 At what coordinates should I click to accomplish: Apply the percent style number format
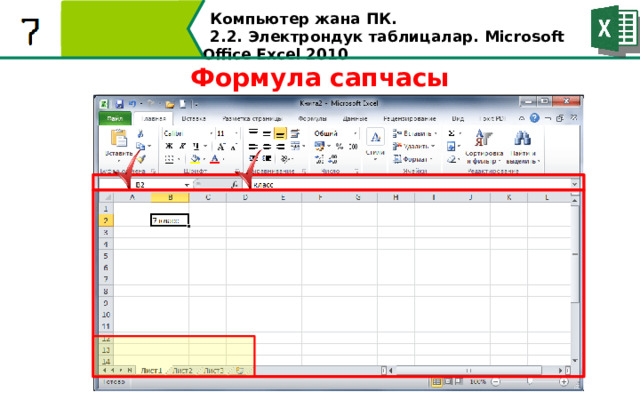[x=339, y=146]
